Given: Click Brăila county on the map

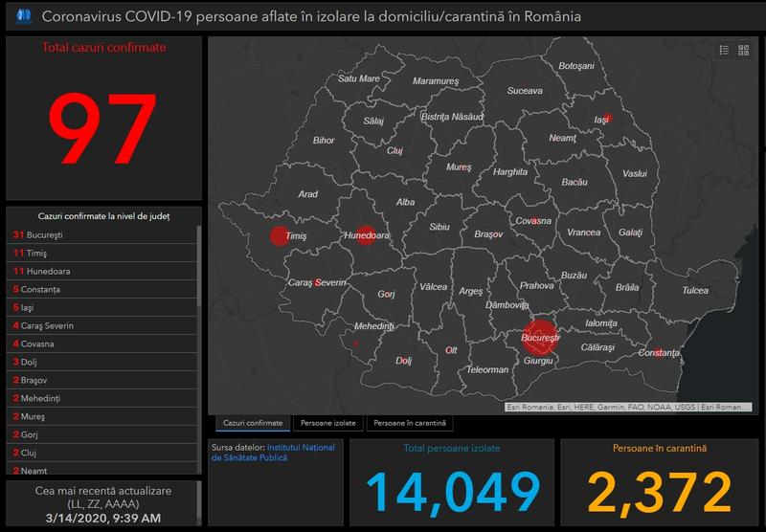Looking at the screenshot, I should click(x=627, y=287).
